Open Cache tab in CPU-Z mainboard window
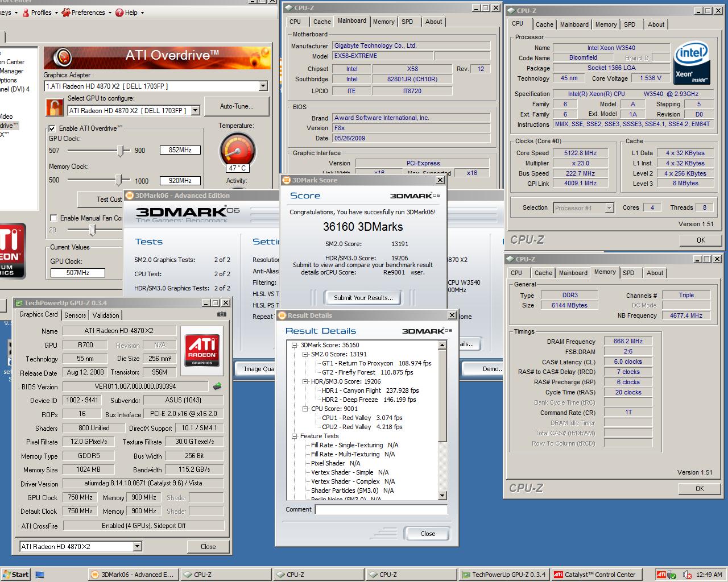The image size is (728, 582). (x=322, y=22)
